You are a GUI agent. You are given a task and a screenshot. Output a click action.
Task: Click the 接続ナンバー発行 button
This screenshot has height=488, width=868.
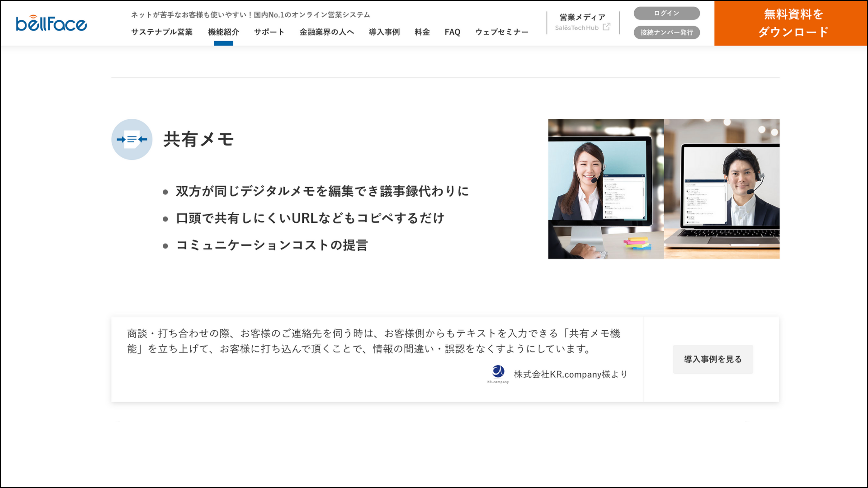click(666, 32)
